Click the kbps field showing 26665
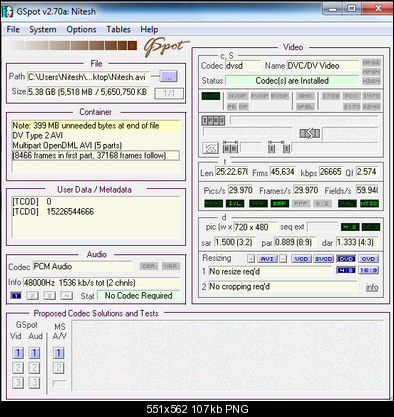Image resolution: width=394 pixels, height=417 pixels. pyautogui.click(x=331, y=172)
